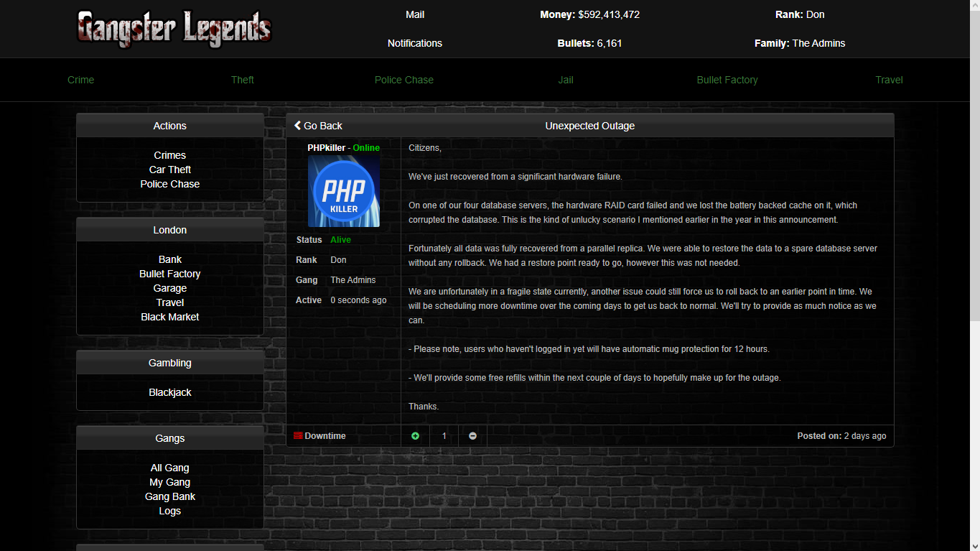Click the PHPkiller username link
Viewport: 980px width, 551px height.
(326, 147)
